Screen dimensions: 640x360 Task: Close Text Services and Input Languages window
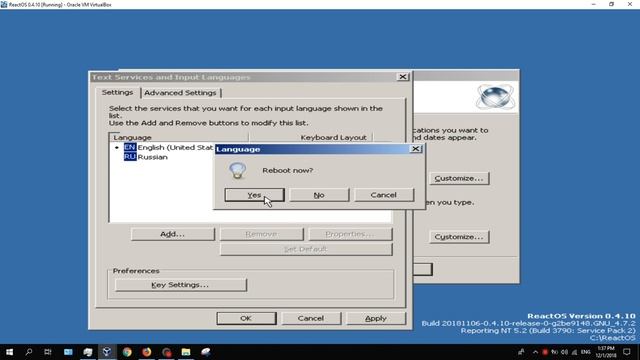tap(402, 77)
